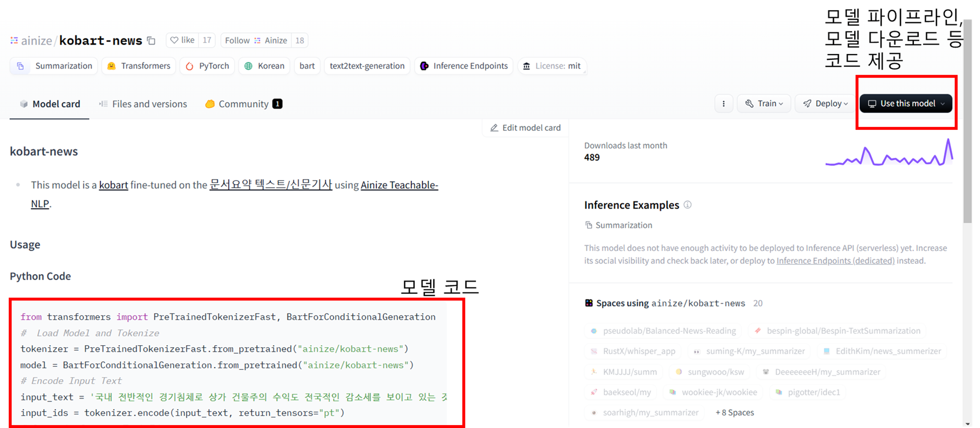Open the Ainize Teachable-NLP link
The height and width of the screenshot is (428, 980).
coord(399,185)
